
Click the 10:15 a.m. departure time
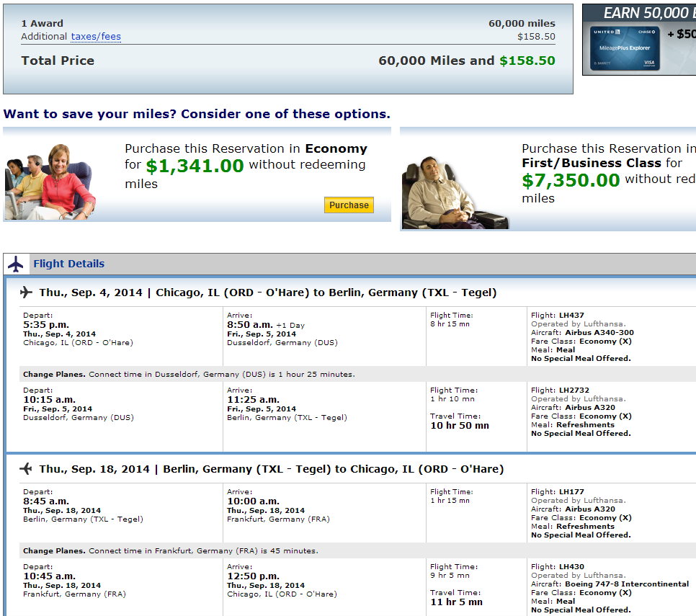[x=49, y=399]
